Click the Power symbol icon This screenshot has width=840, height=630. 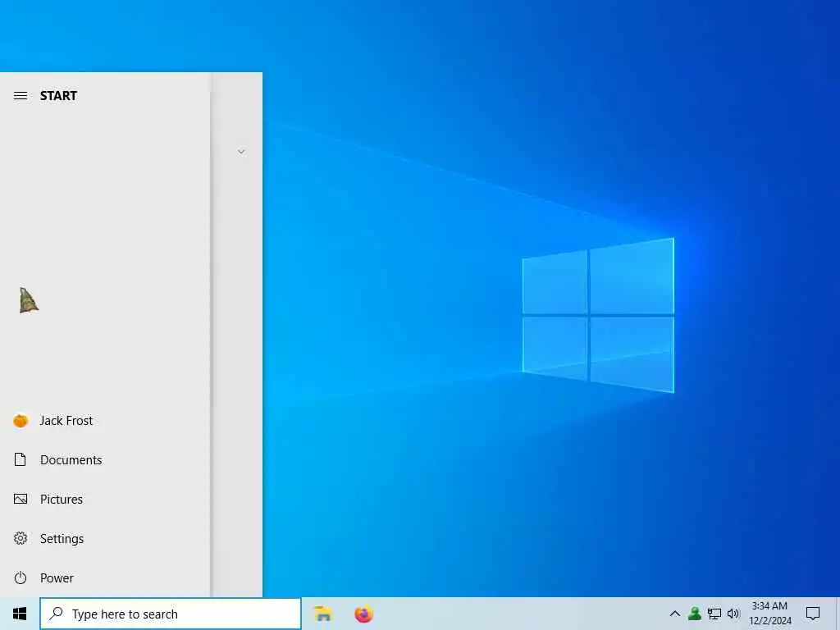(21, 577)
